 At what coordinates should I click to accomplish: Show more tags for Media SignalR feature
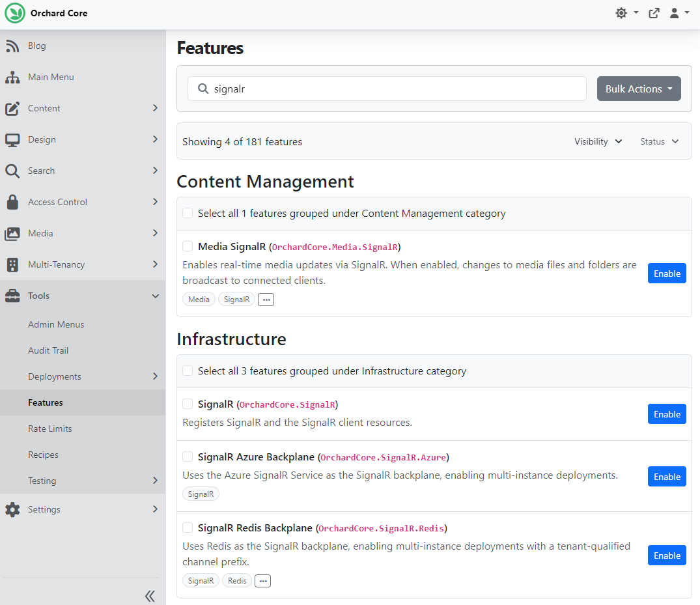266,300
